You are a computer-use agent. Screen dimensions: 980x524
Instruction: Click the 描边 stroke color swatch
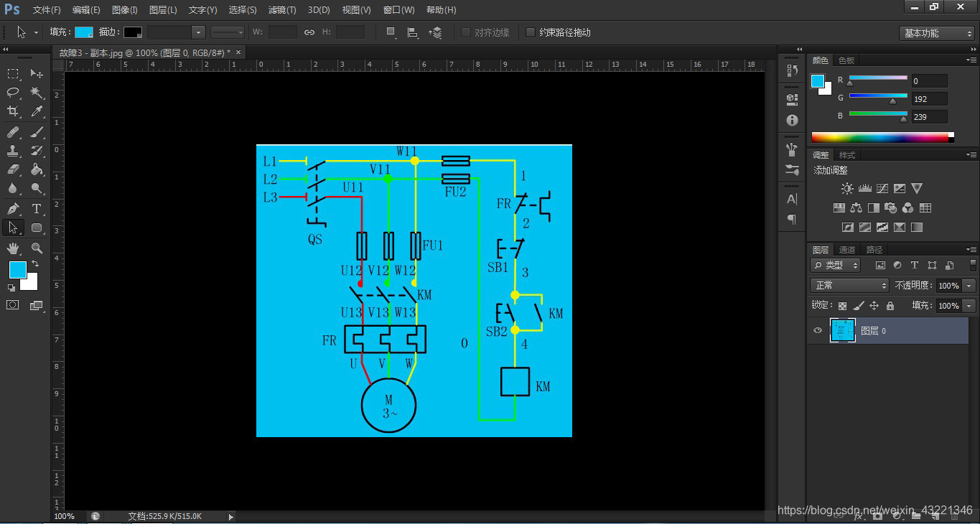coord(133,32)
